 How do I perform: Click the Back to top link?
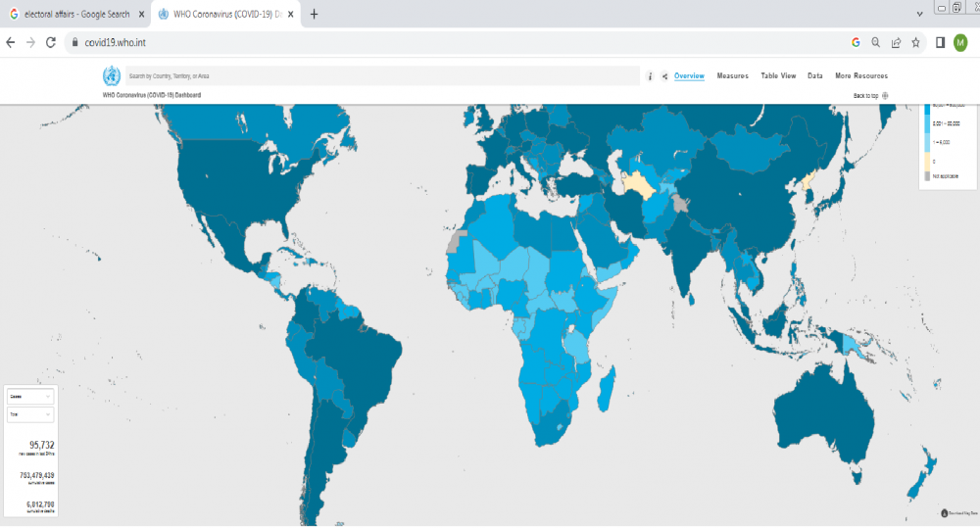point(870,96)
